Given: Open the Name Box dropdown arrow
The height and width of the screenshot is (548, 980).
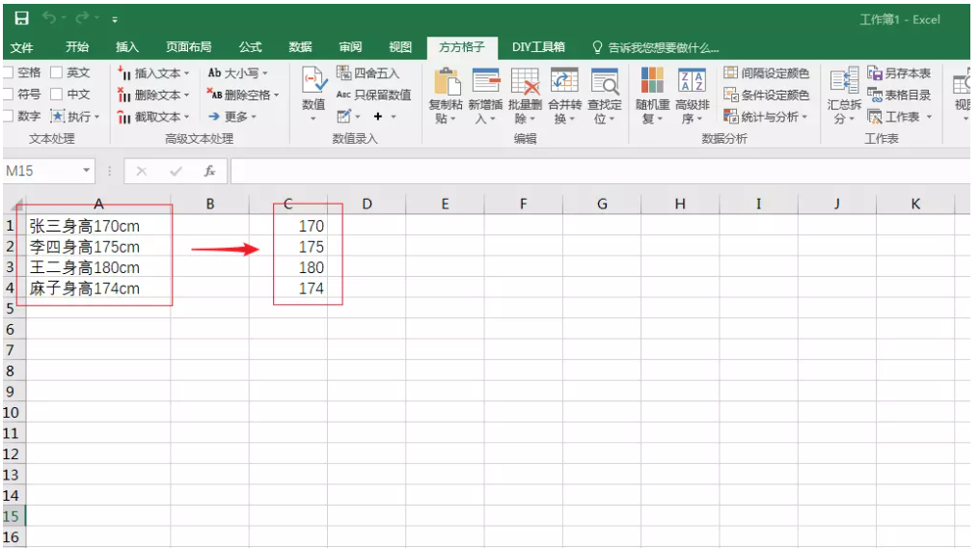Looking at the screenshot, I should pos(87,171).
